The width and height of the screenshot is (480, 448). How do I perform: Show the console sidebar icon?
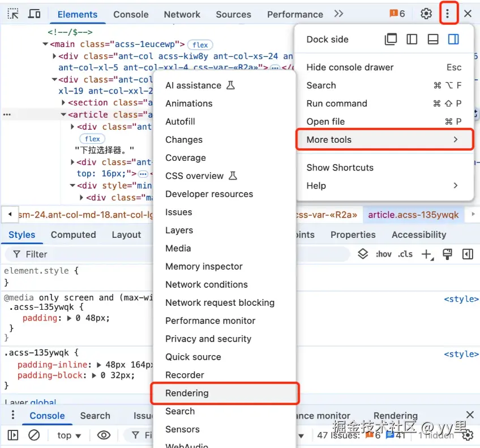coord(13,435)
